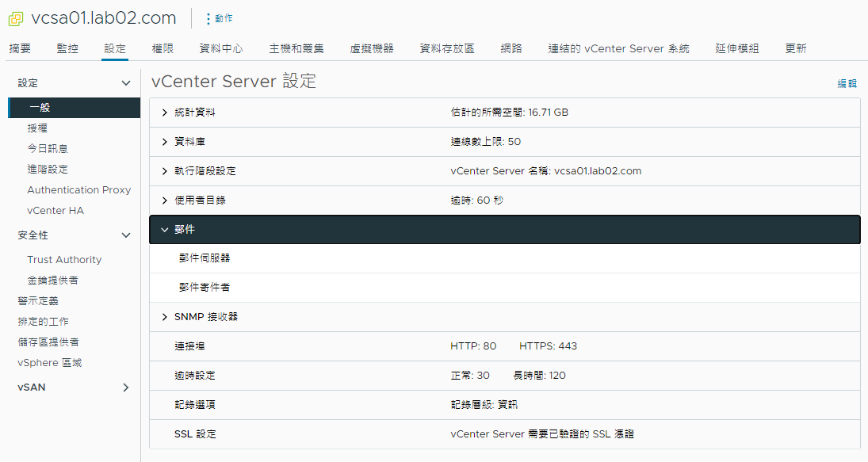Open 進階設定 in the sidebar
The height and width of the screenshot is (462, 868).
[x=48, y=170]
